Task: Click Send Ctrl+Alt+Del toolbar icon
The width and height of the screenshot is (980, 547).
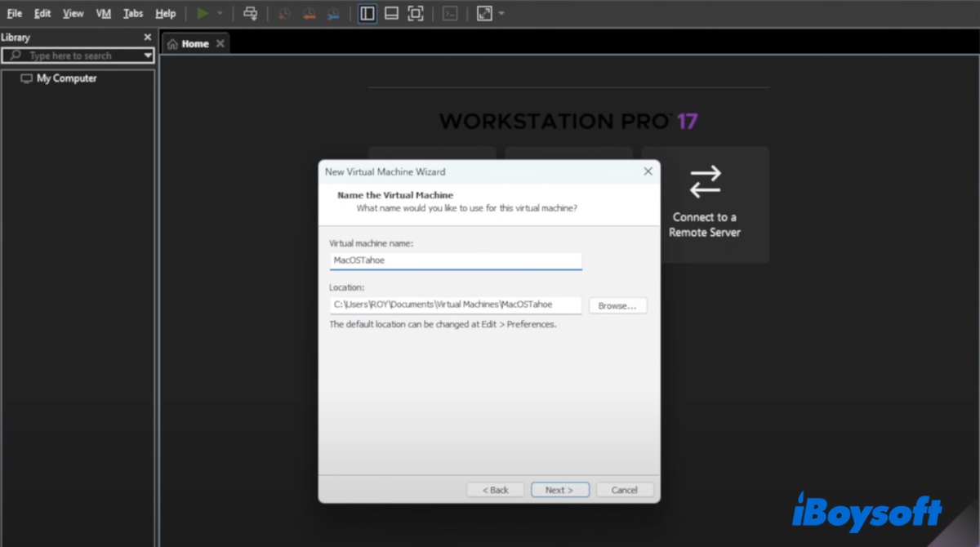Action: click(251, 14)
